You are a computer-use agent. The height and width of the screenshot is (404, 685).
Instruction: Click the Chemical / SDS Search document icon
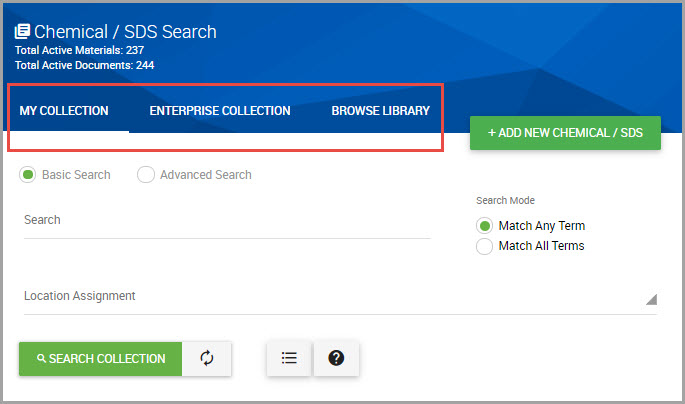[22, 31]
